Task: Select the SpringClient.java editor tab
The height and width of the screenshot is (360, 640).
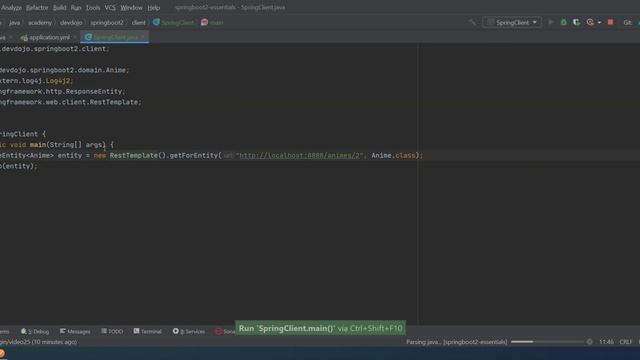Action: click(116, 37)
